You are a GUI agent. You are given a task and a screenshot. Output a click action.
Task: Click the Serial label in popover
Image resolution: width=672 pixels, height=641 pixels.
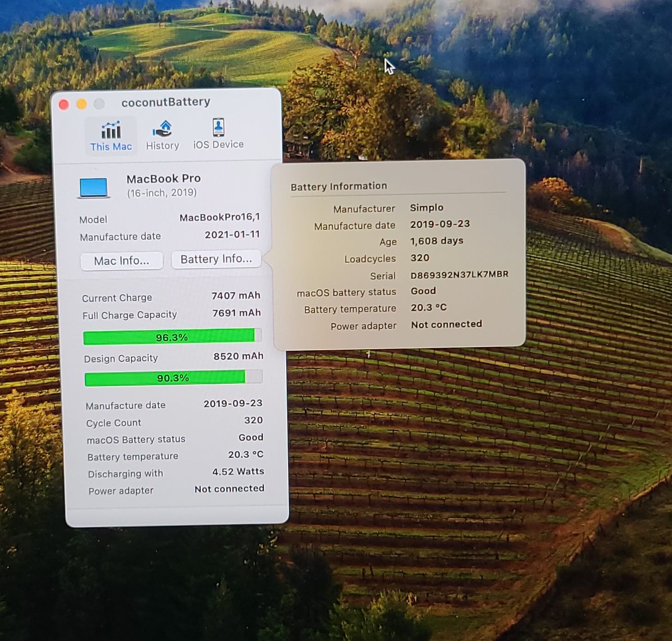(x=383, y=276)
